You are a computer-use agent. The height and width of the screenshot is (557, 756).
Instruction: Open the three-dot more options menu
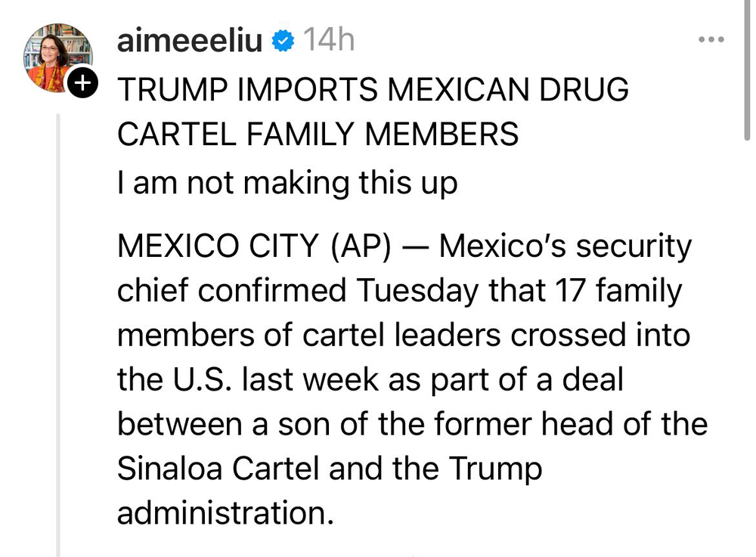coord(711,39)
